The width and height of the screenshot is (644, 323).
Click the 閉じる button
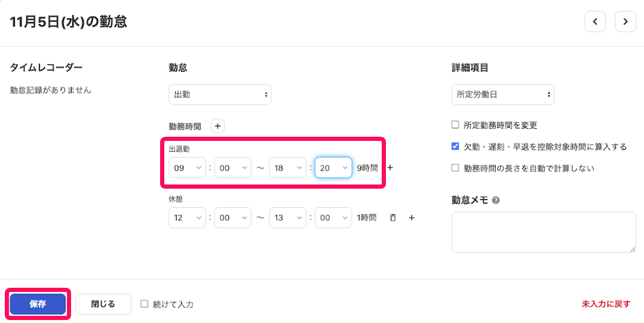103,304
